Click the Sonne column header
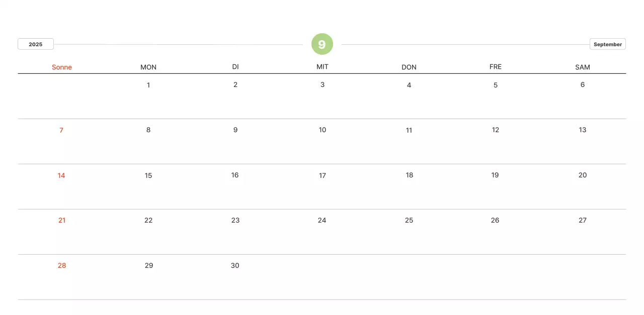The width and height of the screenshot is (644, 315). (x=62, y=67)
